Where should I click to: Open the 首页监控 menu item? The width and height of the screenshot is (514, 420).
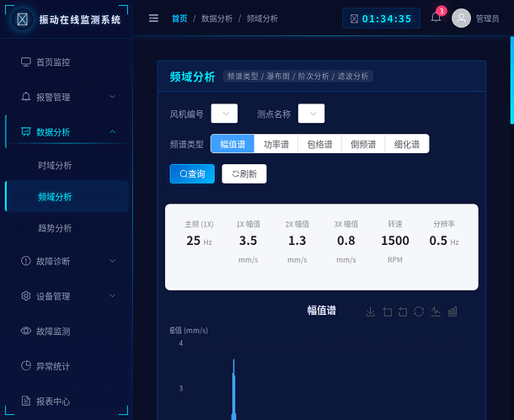coord(67,62)
